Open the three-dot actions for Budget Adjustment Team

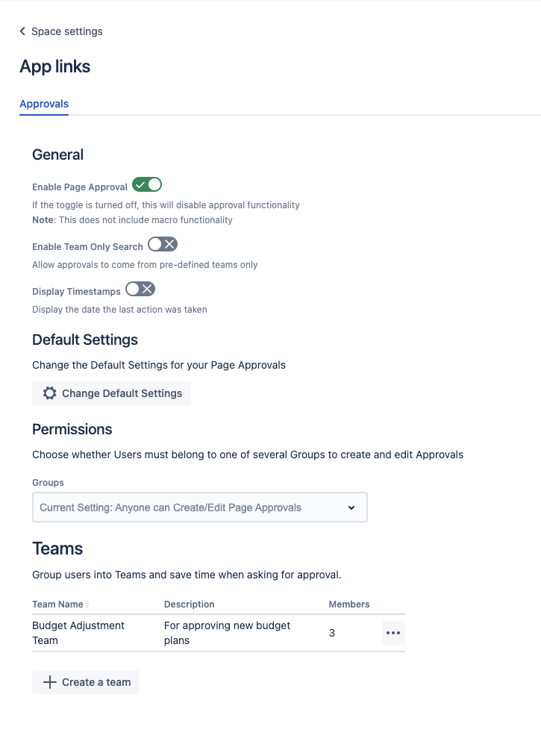pyautogui.click(x=393, y=634)
